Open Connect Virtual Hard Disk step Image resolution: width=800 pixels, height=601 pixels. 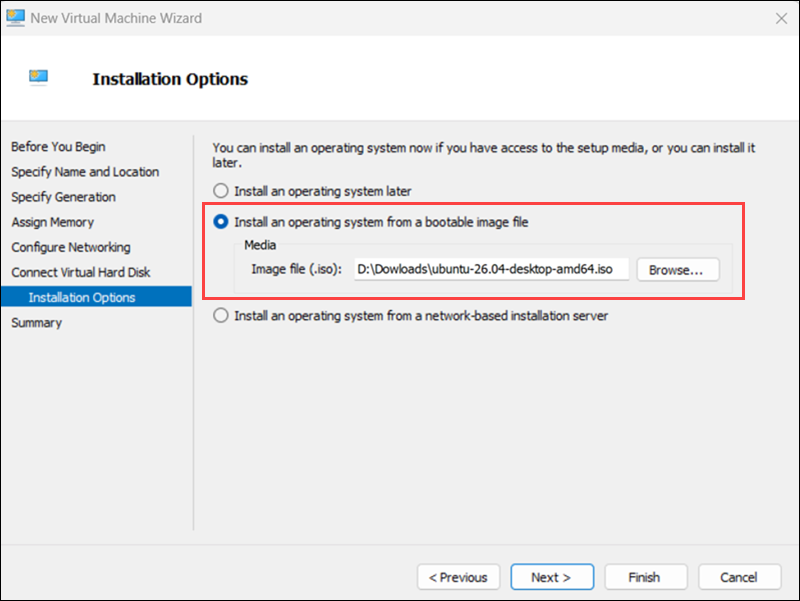(81, 272)
